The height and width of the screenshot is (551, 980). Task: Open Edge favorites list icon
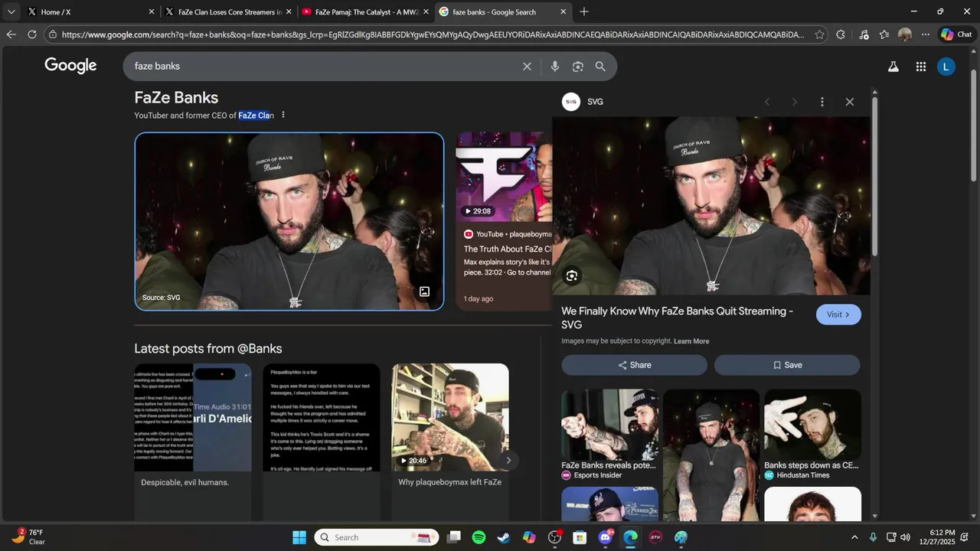(x=884, y=34)
